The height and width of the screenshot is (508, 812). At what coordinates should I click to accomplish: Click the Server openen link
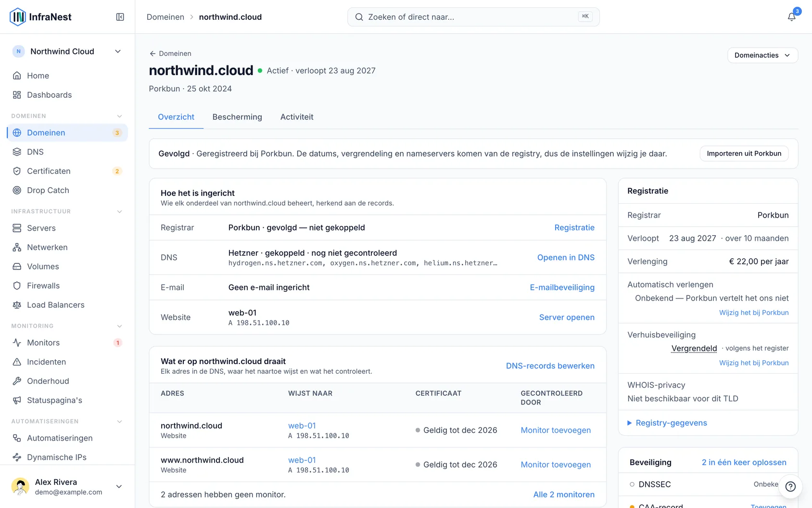point(567,317)
